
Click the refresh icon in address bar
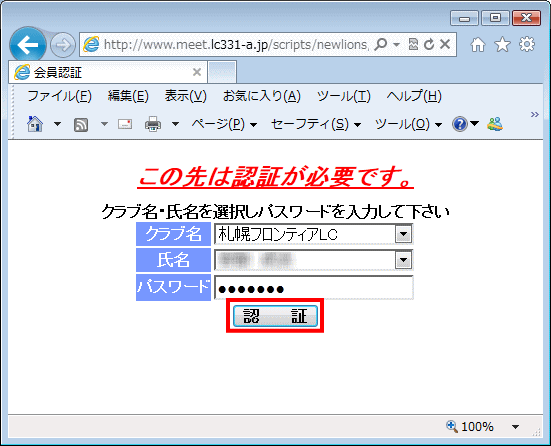(429, 45)
